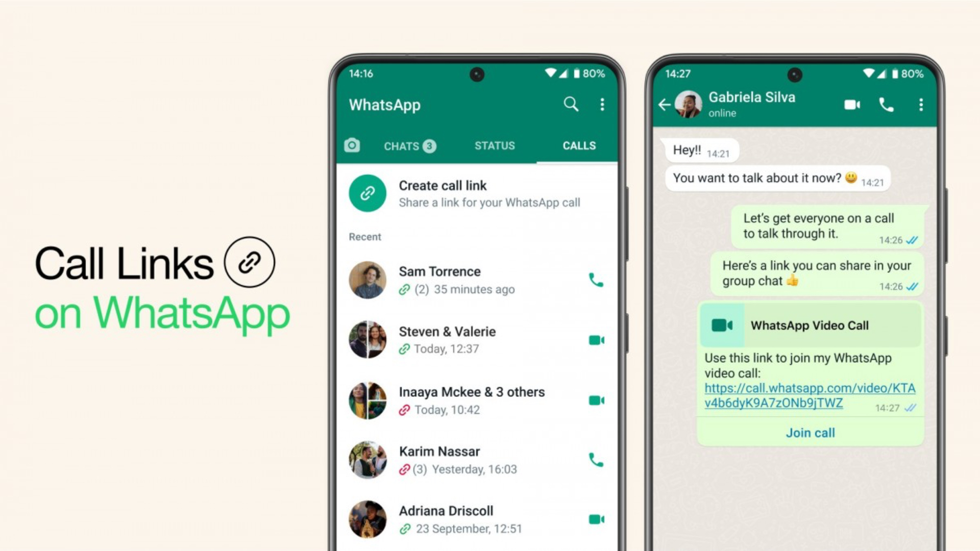
Task: Toggle video call icon for Steven & Valerie
Action: pos(596,339)
